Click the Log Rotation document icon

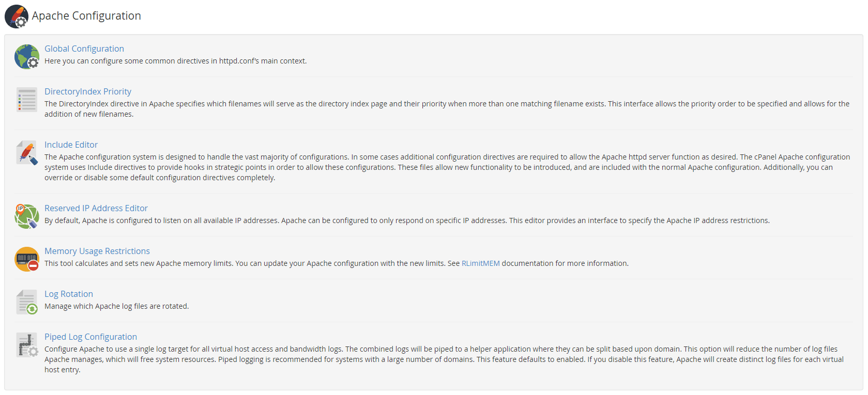[27, 302]
